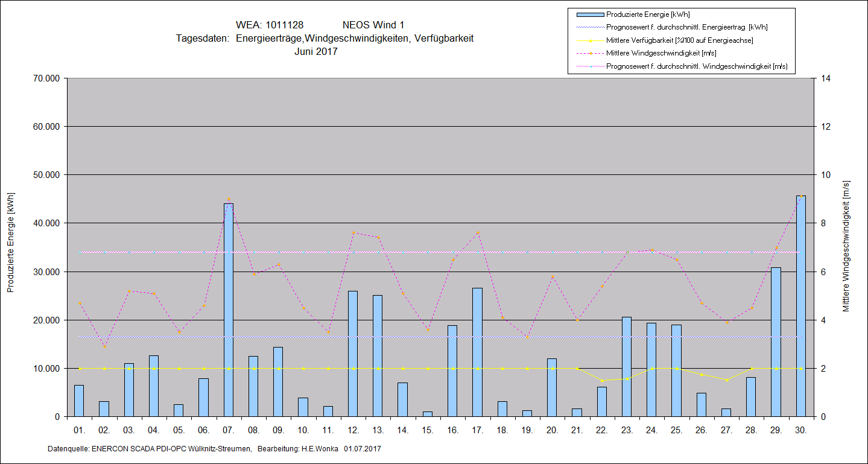This screenshot has height=464, width=868.
Task: Click the chart title text 'WEA: 1011128'
Action: [x=269, y=25]
